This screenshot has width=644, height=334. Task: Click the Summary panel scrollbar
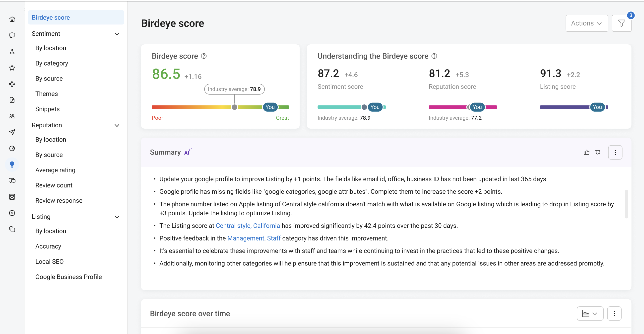pyautogui.click(x=626, y=204)
